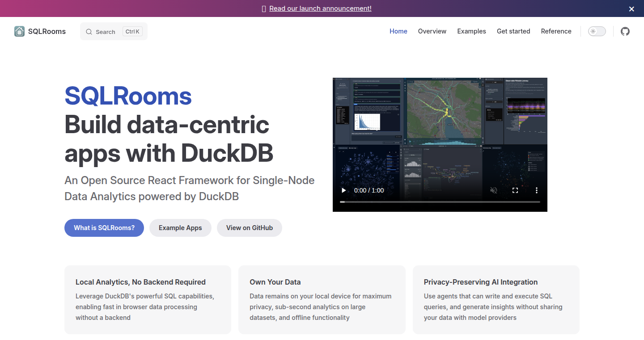Click the SQLRooms site title text
This screenshot has height=340, width=644.
click(47, 31)
